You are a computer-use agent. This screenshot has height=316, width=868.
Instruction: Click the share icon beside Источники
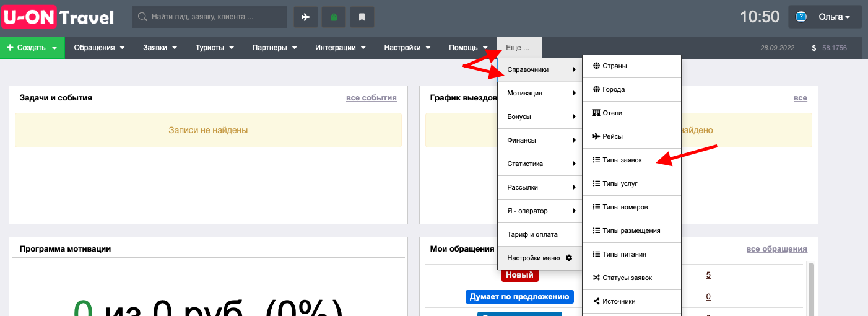pos(596,301)
